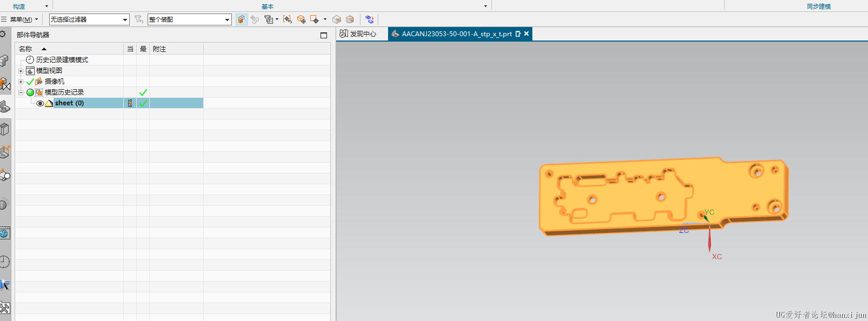
Task: Click the blue layered swap icon
Action: click(x=370, y=19)
